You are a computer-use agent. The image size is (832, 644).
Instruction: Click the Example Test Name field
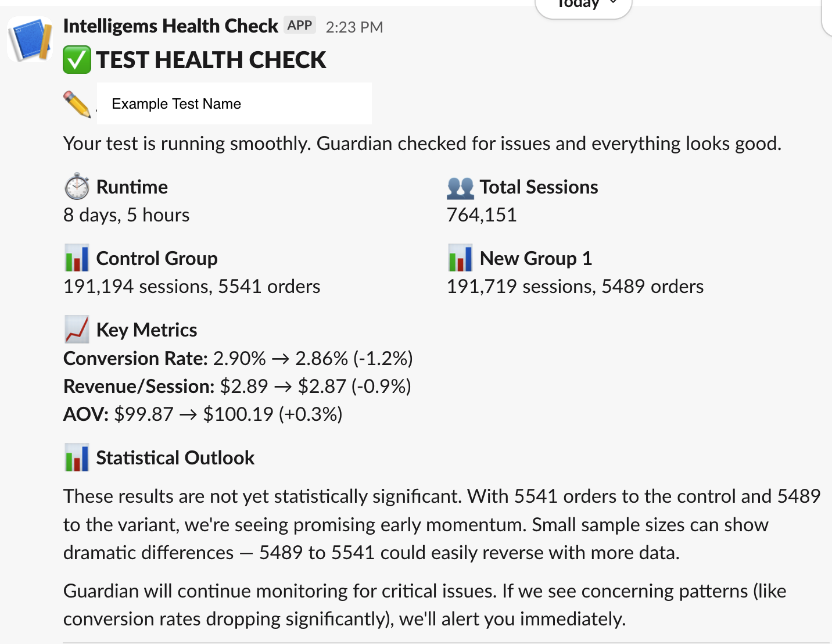[234, 104]
